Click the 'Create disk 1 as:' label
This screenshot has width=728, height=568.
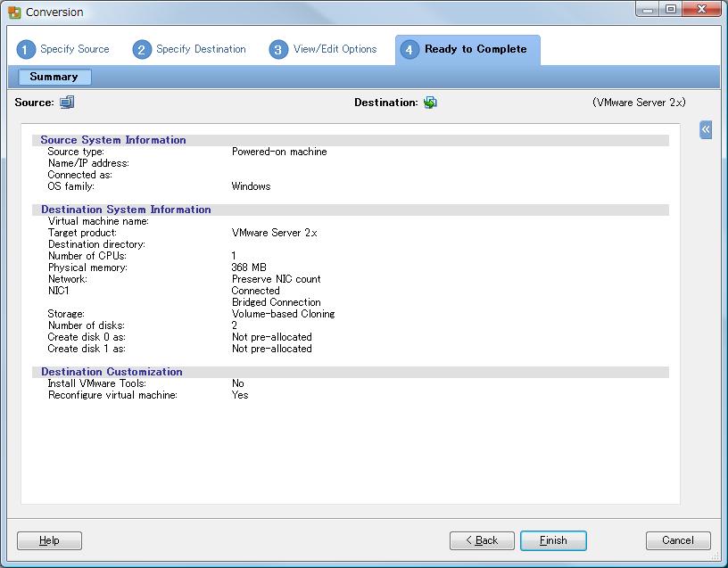click(87, 349)
